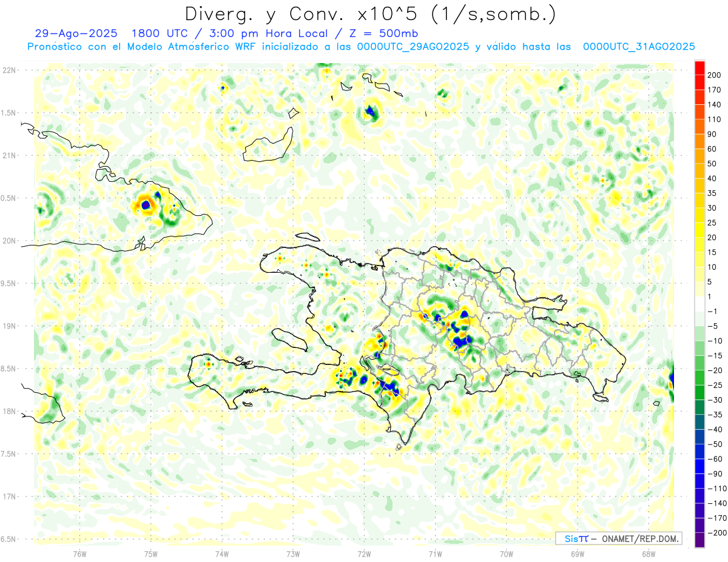
Task: Click the teal segment between -40 and -35
Action: (699, 421)
